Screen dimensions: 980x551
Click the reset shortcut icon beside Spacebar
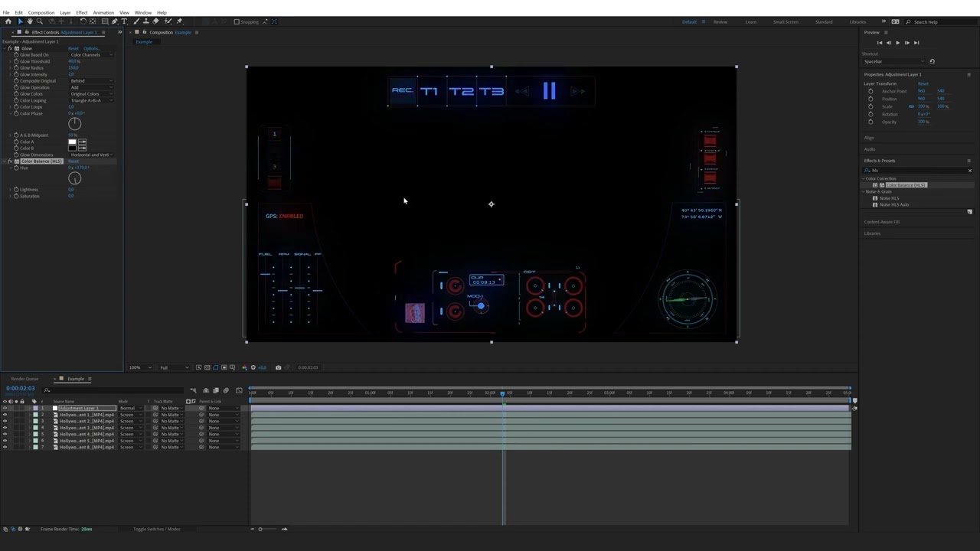[932, 61]
